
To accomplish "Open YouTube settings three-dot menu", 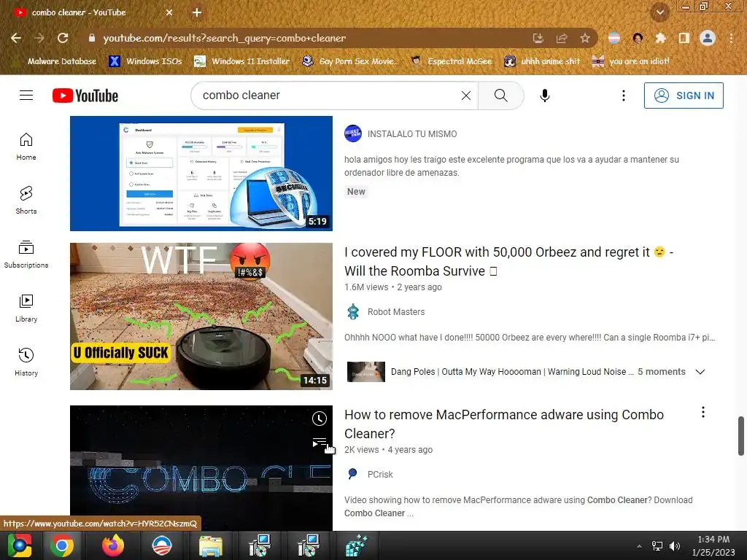I will 623,96.
